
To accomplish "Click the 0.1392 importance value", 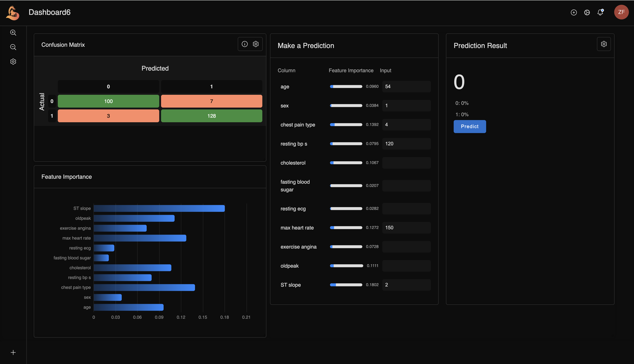I will click(x=372, y=124).
